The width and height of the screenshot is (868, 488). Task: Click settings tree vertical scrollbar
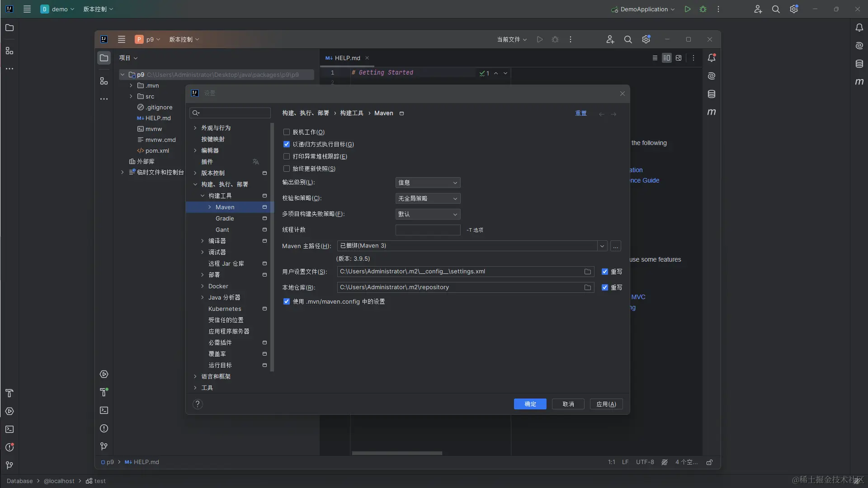pyautogui.click(x=272, y=247)
